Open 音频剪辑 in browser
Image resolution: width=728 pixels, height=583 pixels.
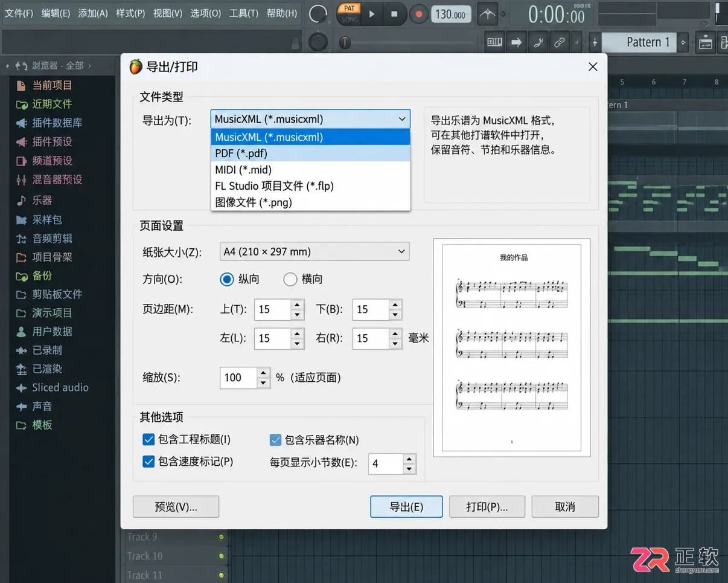click(x=52, y=238)
